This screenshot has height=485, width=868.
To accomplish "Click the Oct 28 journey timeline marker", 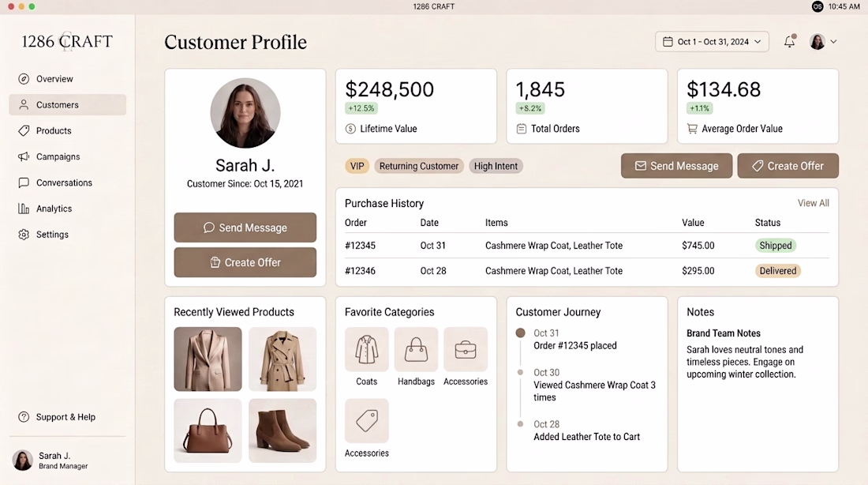I will coord(520,424).
